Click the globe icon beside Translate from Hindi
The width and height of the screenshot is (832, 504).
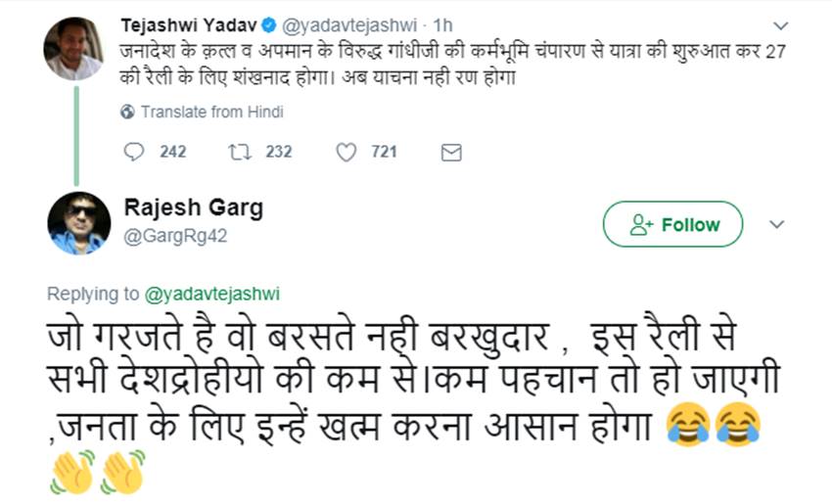(x=127, y=112)
